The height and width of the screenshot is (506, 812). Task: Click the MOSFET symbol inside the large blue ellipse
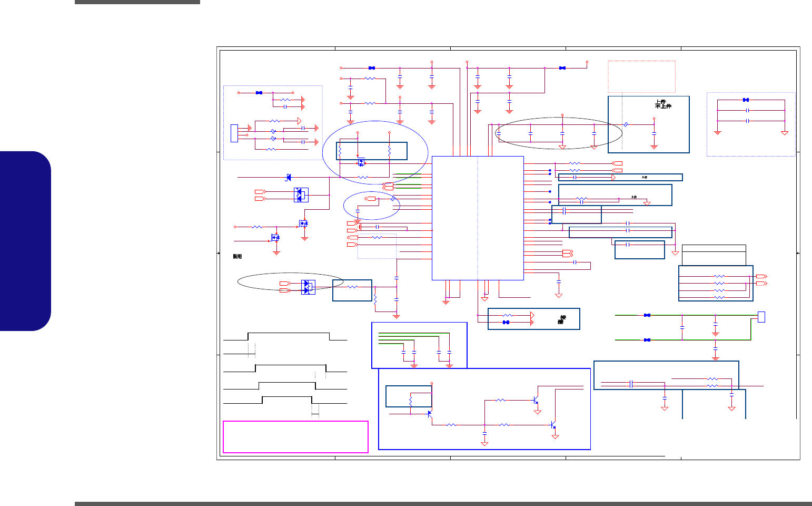point(361,162)
